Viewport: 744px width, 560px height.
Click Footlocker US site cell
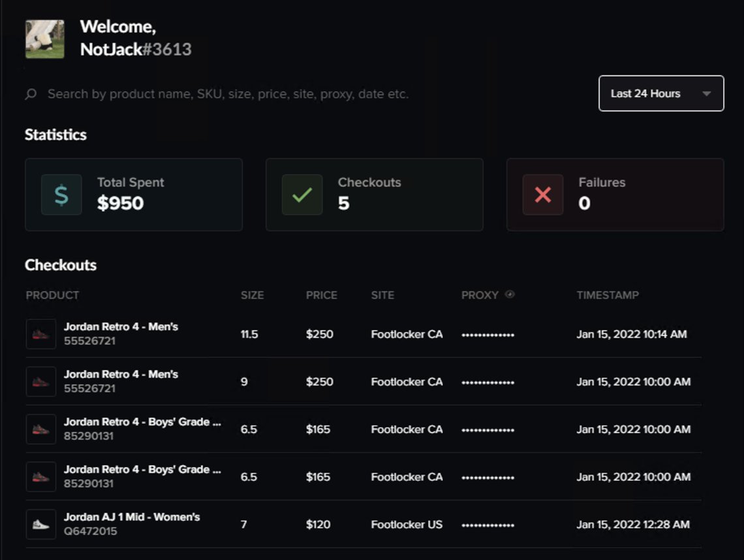click(407, 524)
